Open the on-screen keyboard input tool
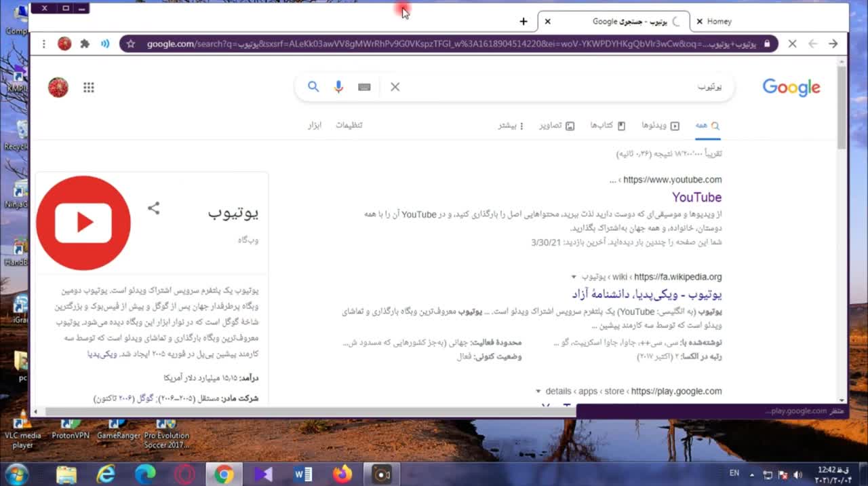The image size is (868, 486). click(x=364, y=87)
